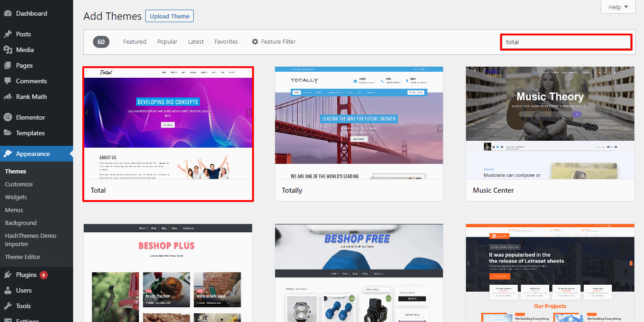Open the 'Our Projects' construction theme thumbnail
The image size is (644, 322).
[550, 273]
